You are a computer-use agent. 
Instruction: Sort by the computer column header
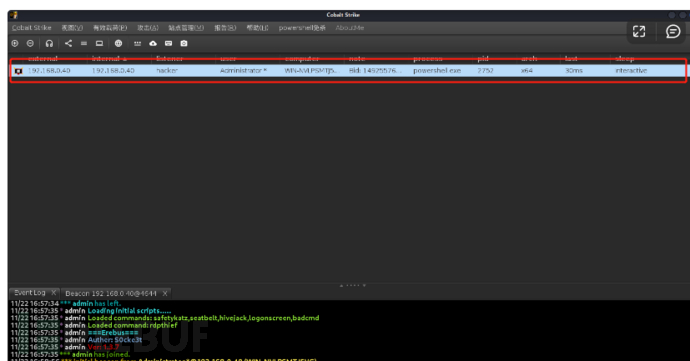(x=302, y=59)
